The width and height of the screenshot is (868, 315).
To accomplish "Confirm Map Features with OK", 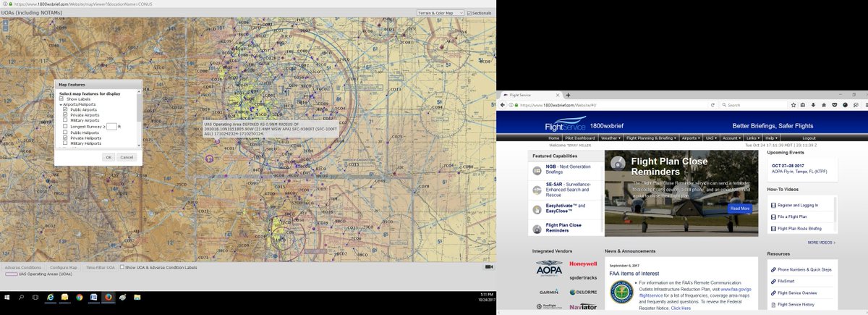I will pos(108,156).
